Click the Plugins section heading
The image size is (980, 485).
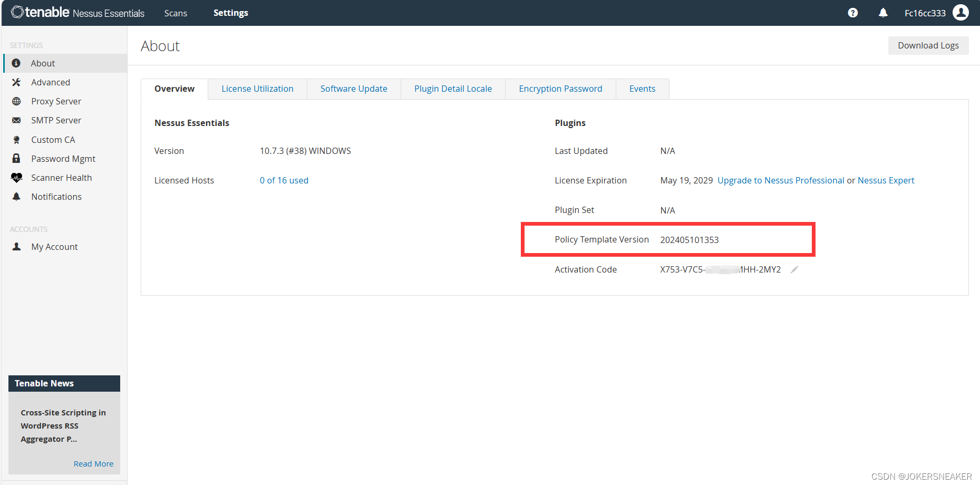tap(570, 123)
